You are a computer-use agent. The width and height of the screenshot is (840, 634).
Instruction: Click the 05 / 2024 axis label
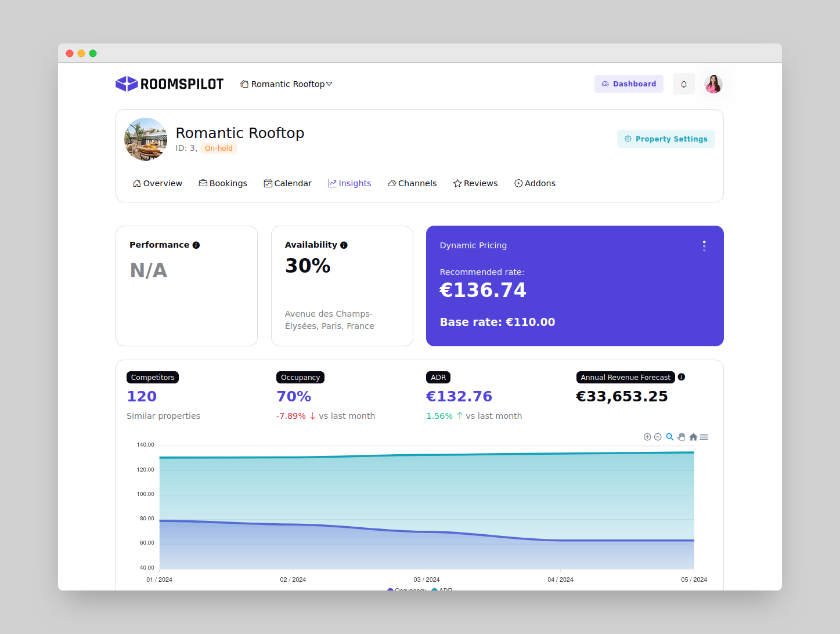[x=694, y=579]
